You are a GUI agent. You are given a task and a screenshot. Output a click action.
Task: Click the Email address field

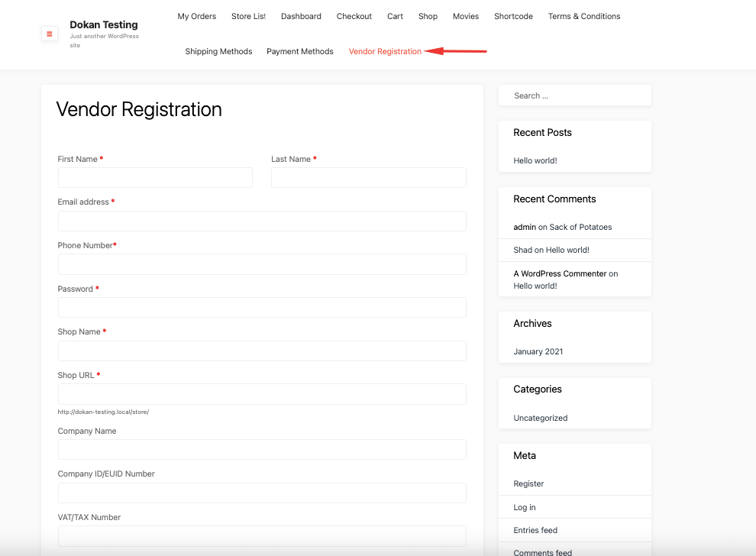[262, 220]
